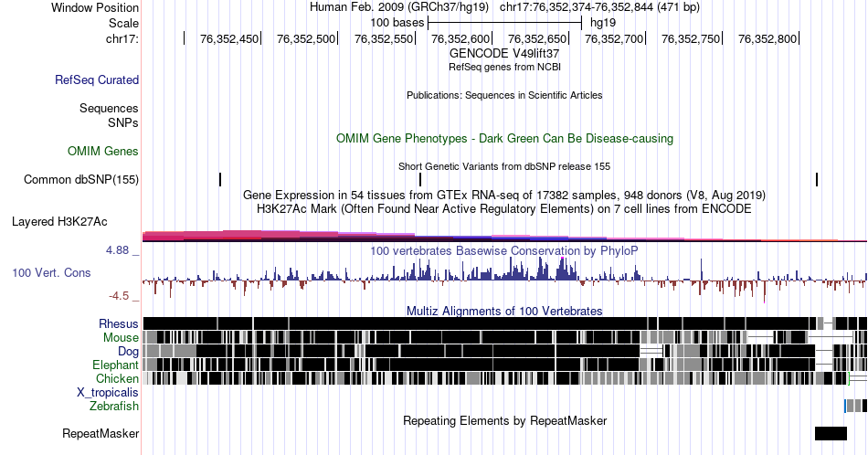Viewport: 868px width, 455px height.
Task: Click the Zebrafish alignment block
Action: pyautogui.click(x=856, y=406)
